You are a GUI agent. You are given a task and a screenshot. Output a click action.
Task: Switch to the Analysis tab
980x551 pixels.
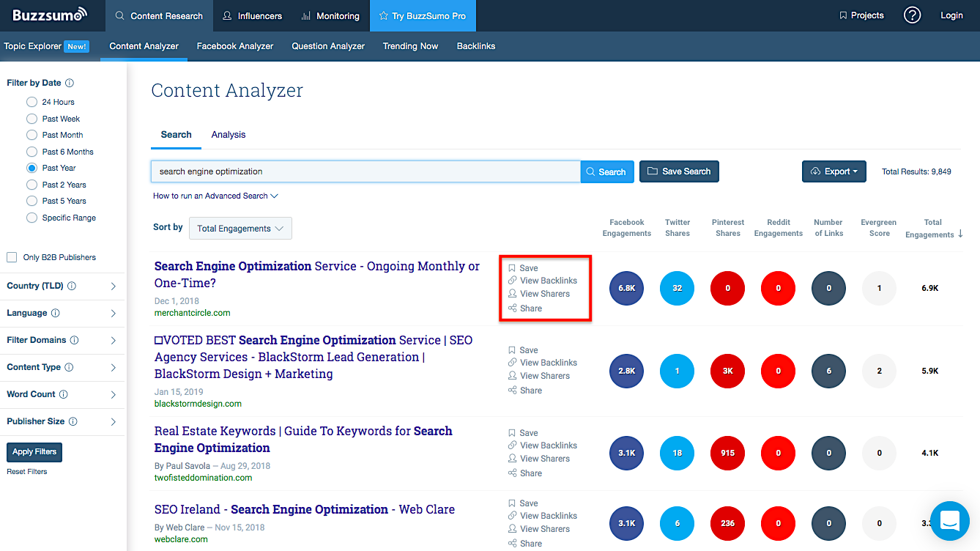tap(228, 134)
